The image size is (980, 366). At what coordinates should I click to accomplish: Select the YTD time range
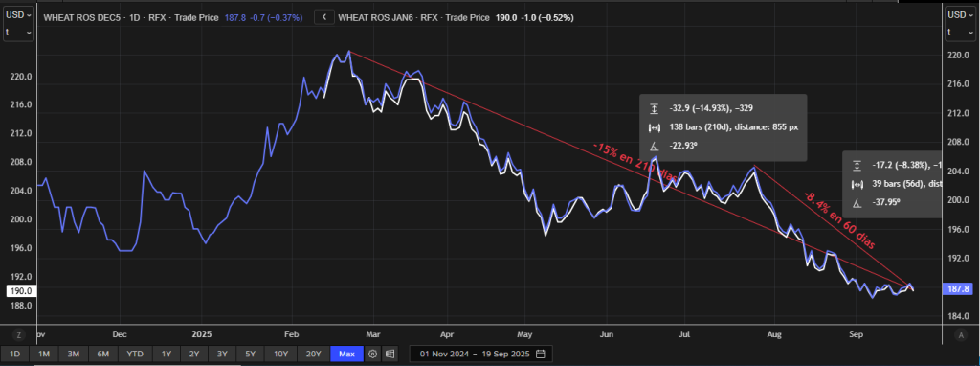click(135, 355)
